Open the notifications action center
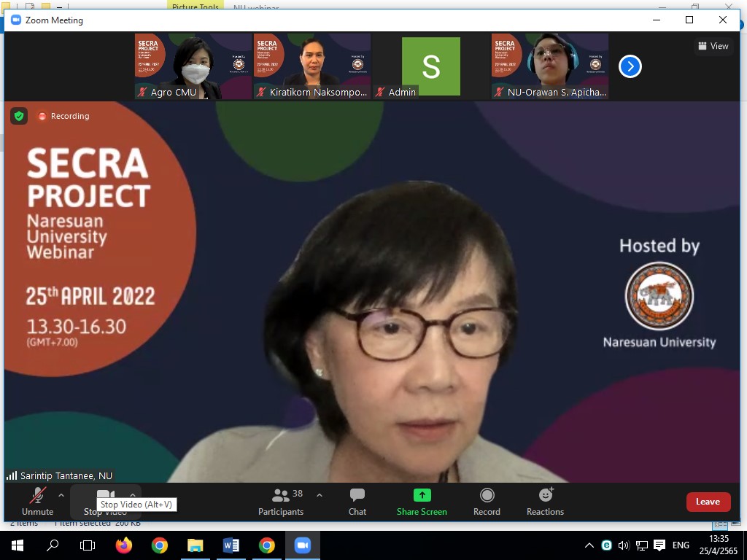The height and width of the screenshot is (560, 747). (x=659, y=545)
